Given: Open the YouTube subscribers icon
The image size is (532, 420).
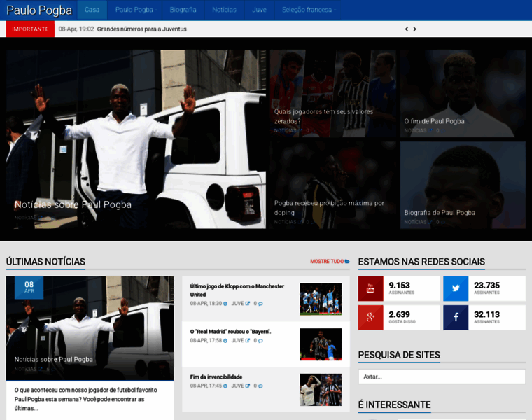Looking at the screenshot, I should pyautogui.click(x=370, y=288).
